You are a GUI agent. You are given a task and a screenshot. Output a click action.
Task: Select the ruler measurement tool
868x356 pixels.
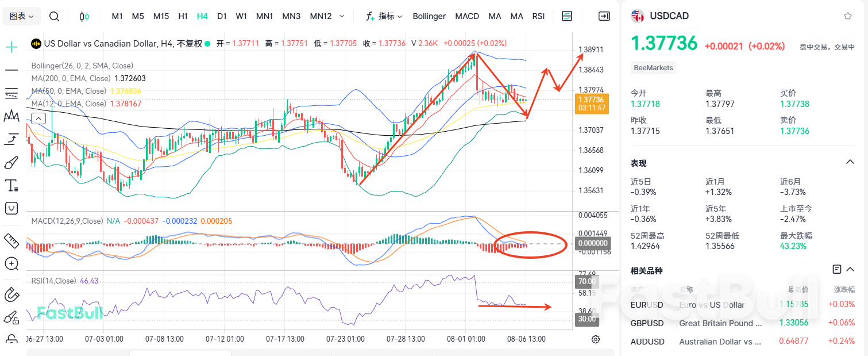pyautogui.click(x=11, y=240)
